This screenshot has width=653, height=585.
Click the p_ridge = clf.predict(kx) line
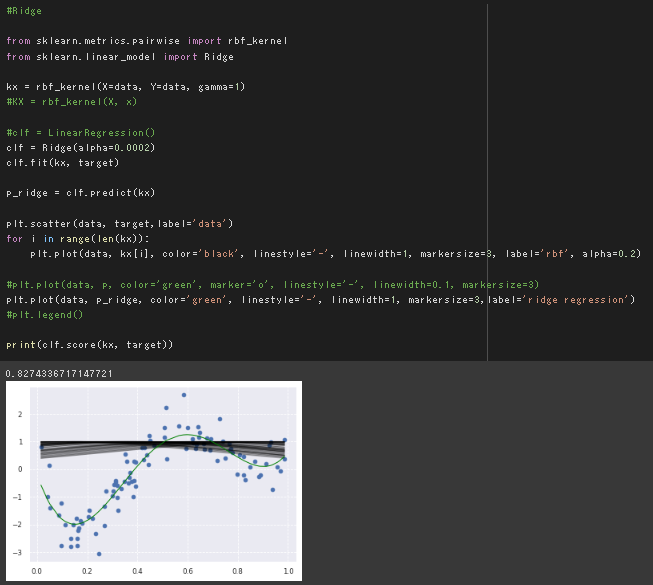coord(81,192)
